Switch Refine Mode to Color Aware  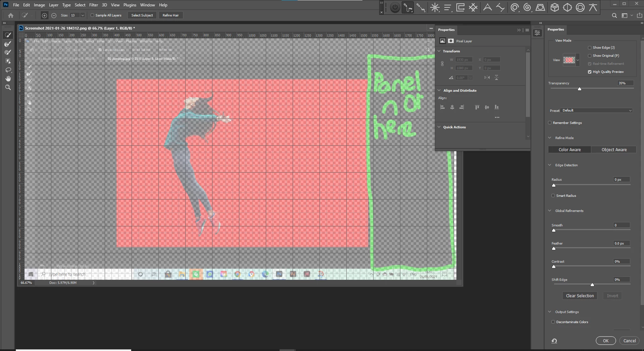(569, 150)
